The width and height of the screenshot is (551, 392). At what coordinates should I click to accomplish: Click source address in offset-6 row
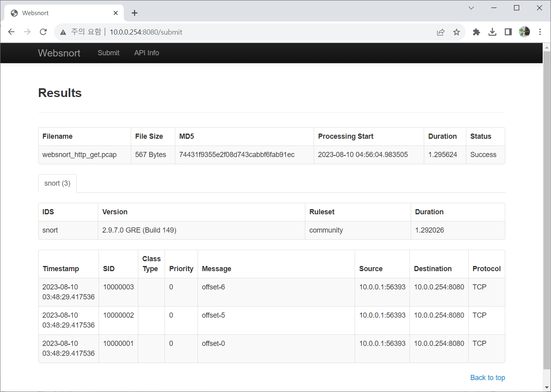pyautogui.click(x=382, y=287)
